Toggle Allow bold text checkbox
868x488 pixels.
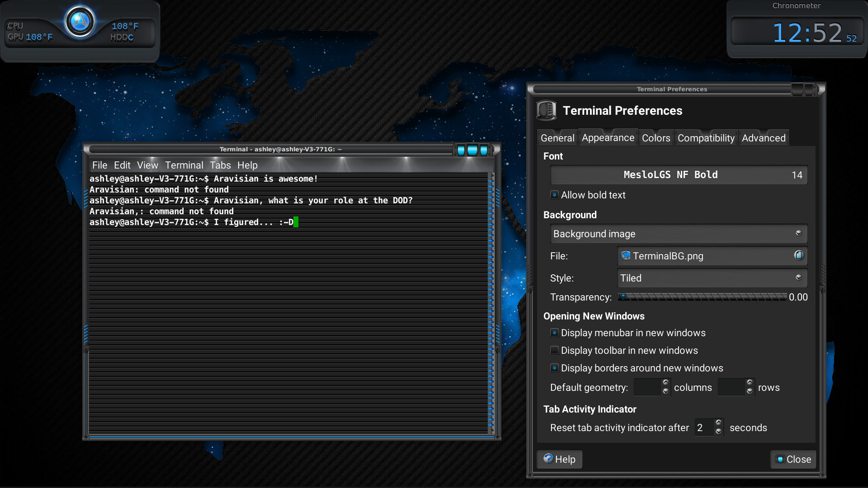tap(554, 195)
